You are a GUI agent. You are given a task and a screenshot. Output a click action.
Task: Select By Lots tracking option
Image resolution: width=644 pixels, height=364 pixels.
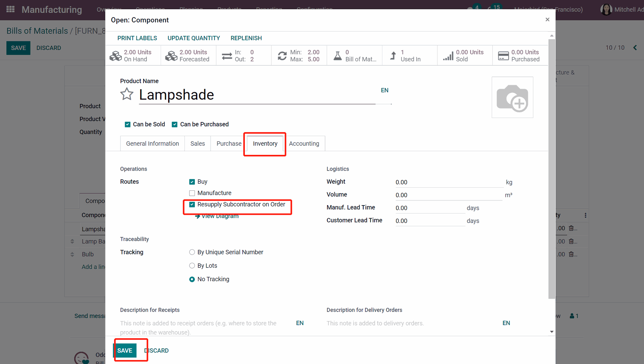click(192, 266)
